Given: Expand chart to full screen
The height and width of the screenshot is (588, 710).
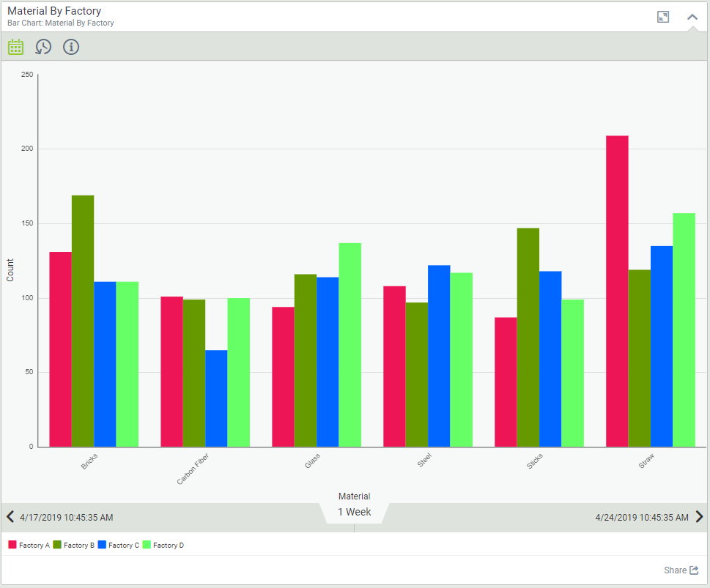Looking at the screenshot, I should point(663,17).
